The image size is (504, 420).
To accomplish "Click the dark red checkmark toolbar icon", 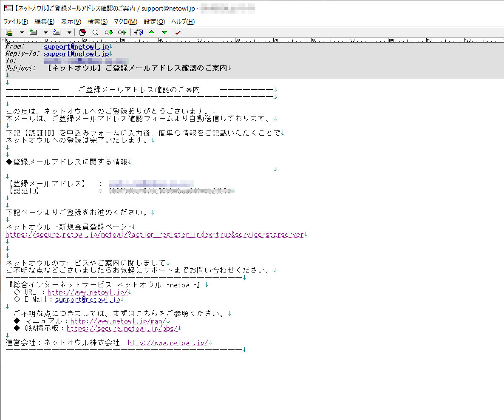I will (178, 32).
